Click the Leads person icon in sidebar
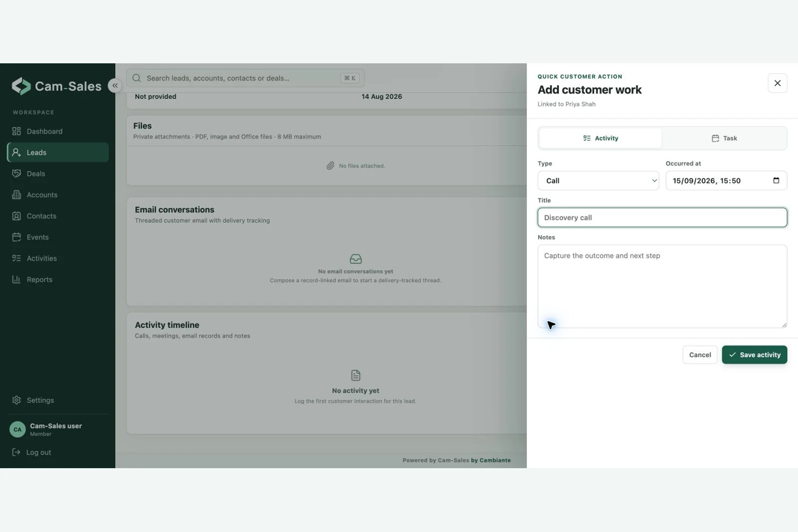This screenshot has height=532, width=798. click(x=16, y=153)
